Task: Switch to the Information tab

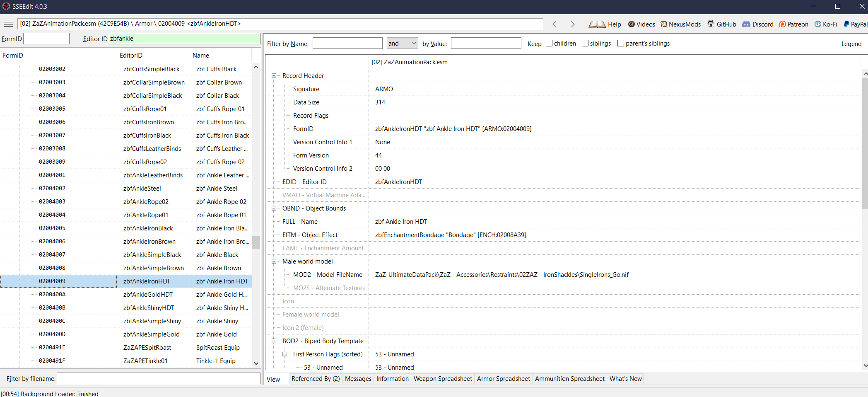Action: point(393,379)
